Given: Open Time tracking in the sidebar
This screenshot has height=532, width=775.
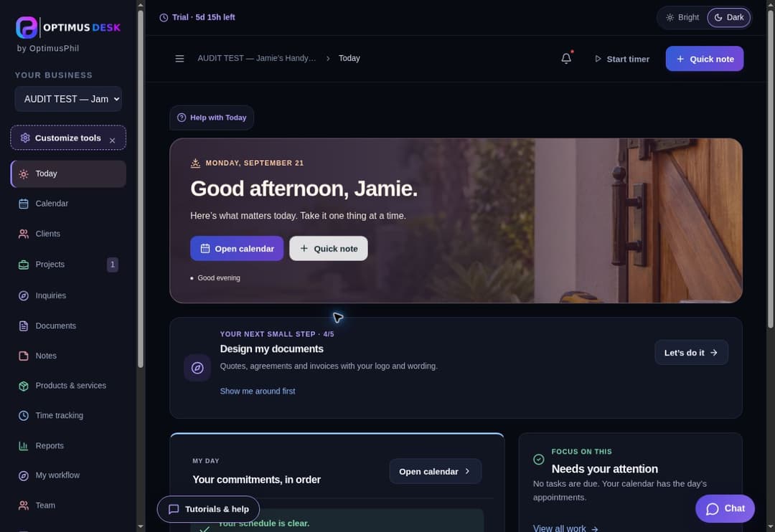Looking at the screenshot, I should point(68,415).
